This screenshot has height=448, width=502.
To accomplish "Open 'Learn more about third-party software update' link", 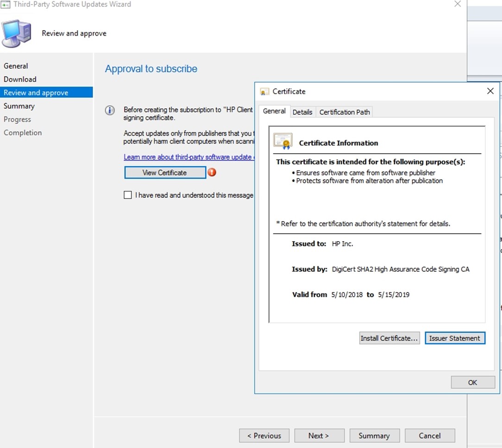I will tap(189, 157).
